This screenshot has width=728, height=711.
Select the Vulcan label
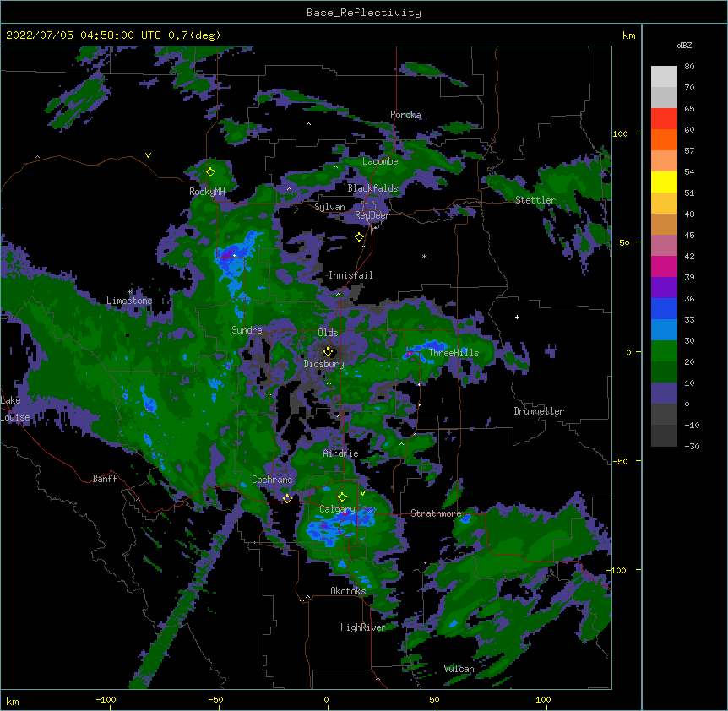coord(459,669)
